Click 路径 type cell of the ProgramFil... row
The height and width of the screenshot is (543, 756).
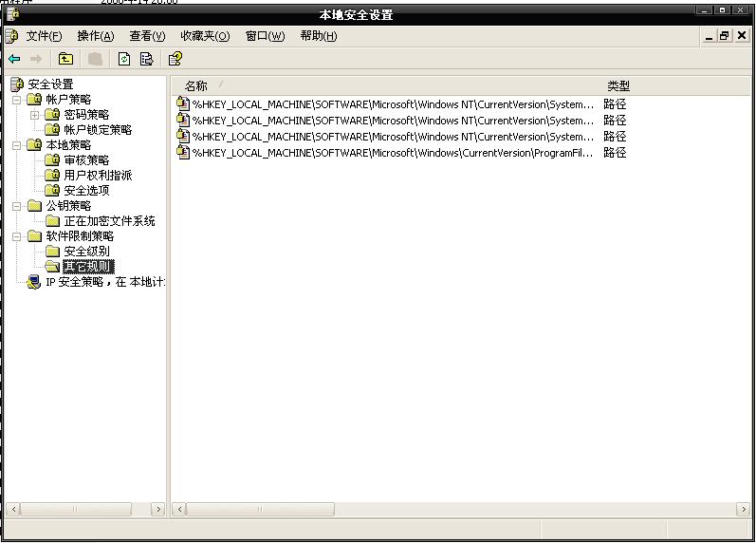pos(615,153)
